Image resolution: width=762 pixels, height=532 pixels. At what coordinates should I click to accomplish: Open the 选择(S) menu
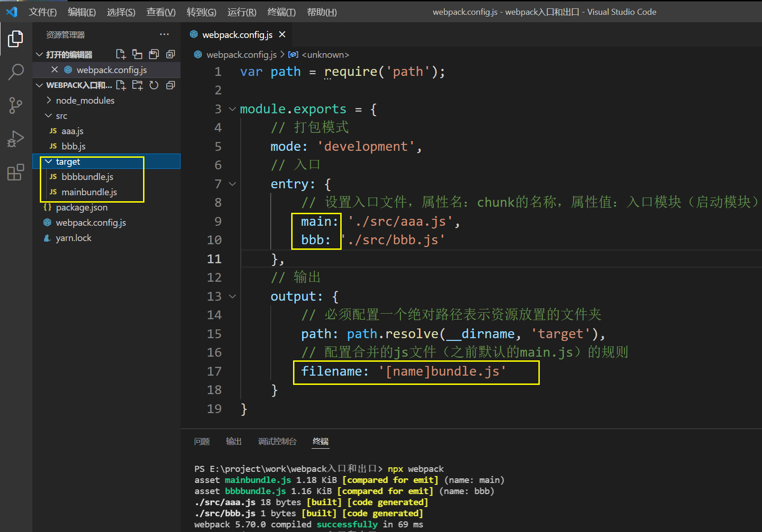pyautogui.click(x=121, y=12)
